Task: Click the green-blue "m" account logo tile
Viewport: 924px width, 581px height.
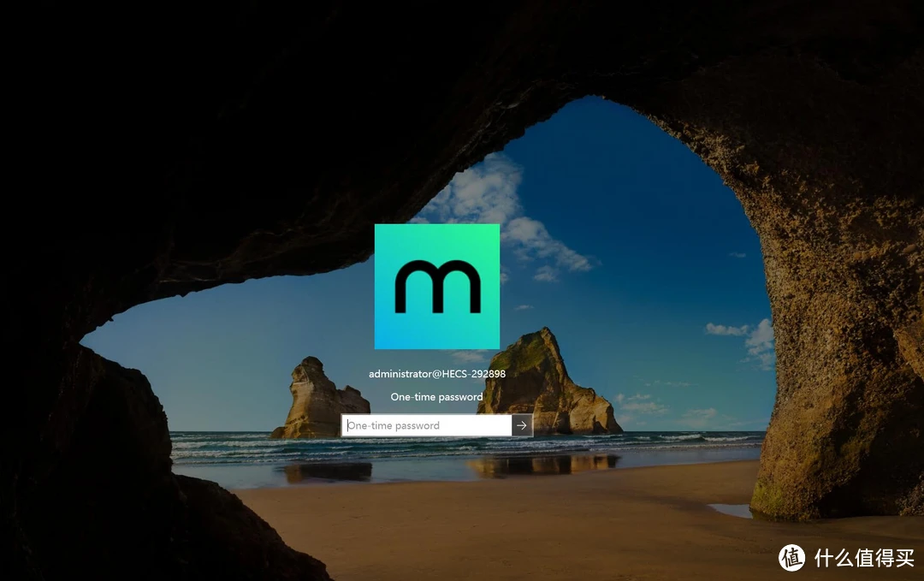Action: [436, 287]
